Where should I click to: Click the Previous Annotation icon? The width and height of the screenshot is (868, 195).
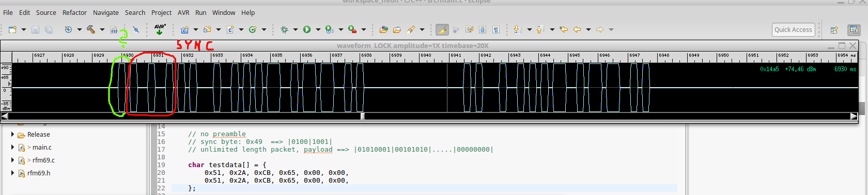pos(540,29)
